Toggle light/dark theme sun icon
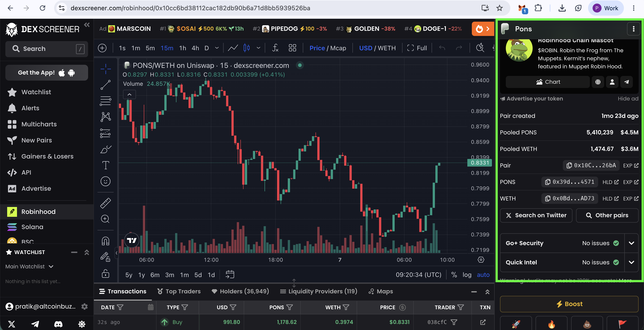The height and width of the screenshot is (330, 644). pos(82,324)
